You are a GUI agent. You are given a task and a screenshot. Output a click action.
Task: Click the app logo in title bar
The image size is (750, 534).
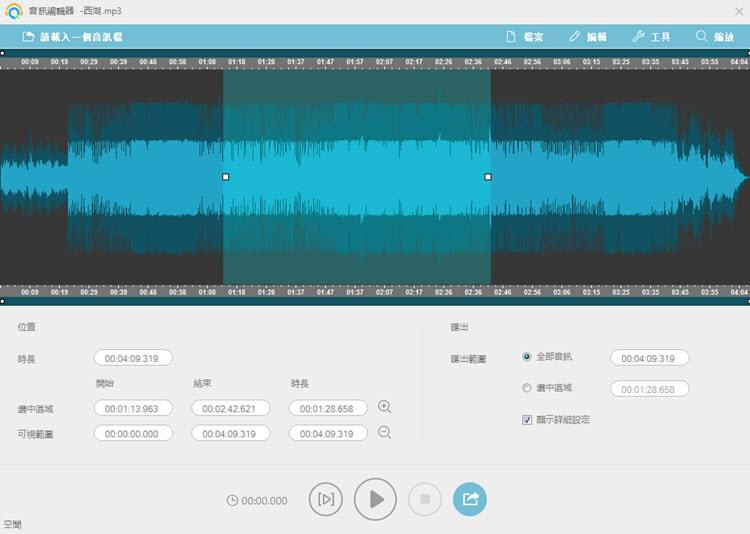(x=13, y=11)
